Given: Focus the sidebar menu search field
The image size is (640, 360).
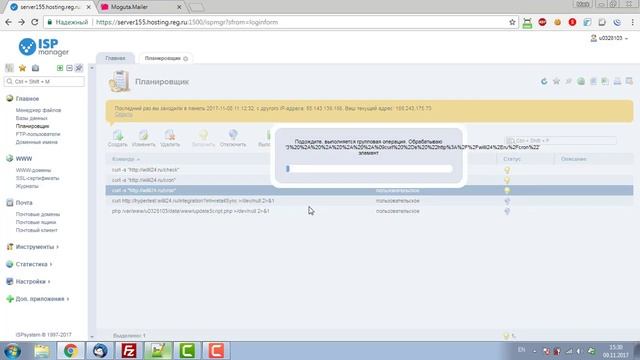Looking at the screenshot, I should pos(44,82).
